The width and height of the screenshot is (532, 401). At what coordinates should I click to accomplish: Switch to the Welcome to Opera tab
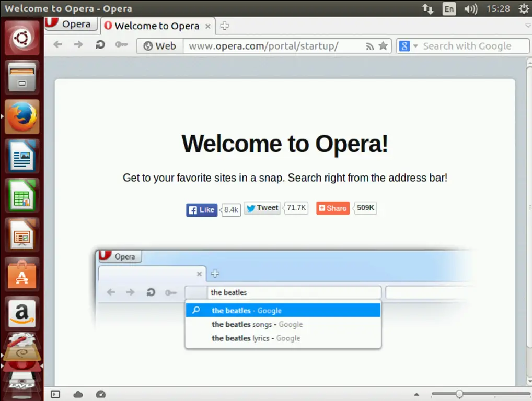157,26
